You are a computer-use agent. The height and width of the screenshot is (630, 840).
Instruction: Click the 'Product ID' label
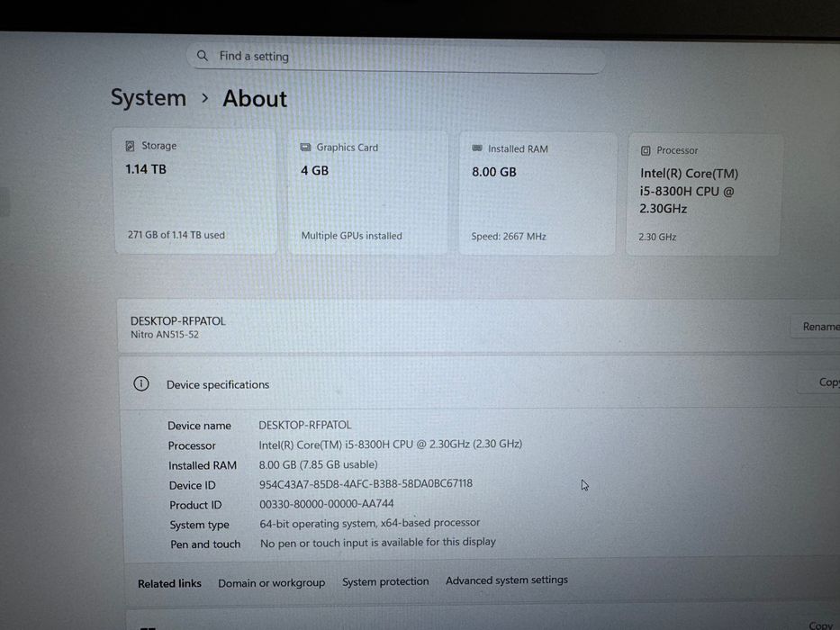point(195,505)
